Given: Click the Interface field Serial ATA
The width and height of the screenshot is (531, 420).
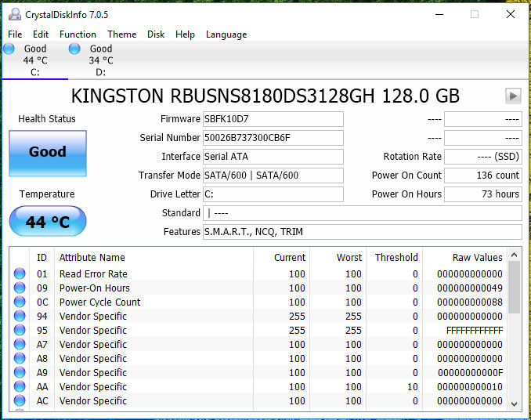Looking at the screenshot, I should [273, 157].
